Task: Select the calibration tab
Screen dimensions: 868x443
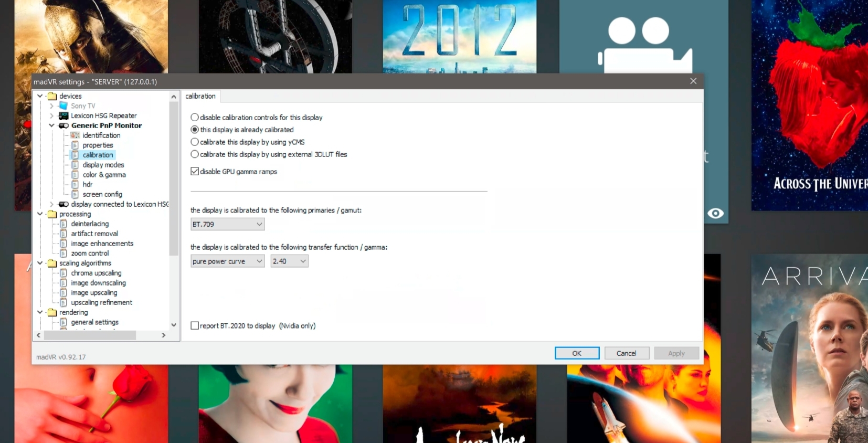Action: 200,96
